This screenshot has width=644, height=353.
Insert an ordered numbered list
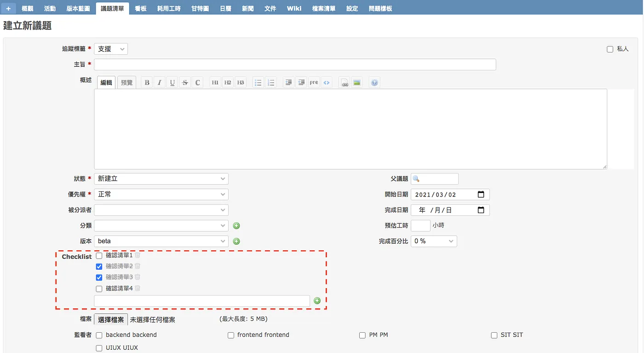271,83
